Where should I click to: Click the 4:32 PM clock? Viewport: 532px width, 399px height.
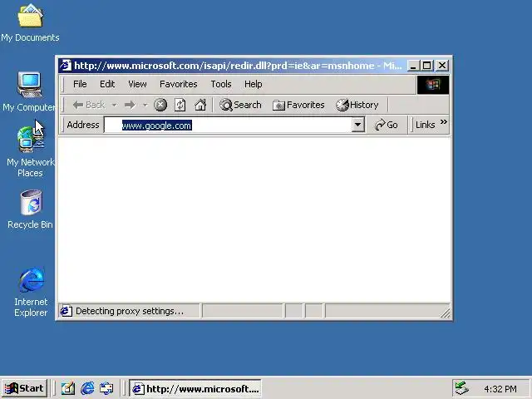[500, 389]
